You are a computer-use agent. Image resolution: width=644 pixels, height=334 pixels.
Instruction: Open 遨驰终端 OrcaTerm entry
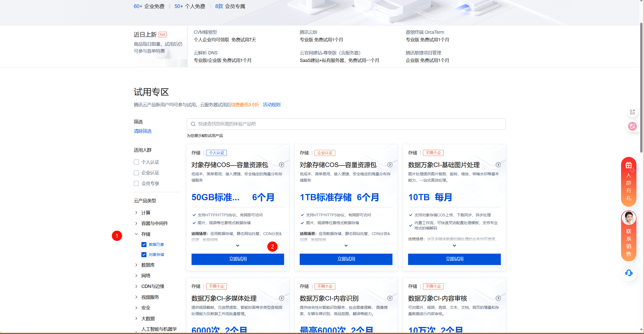[x=427, y=36]
